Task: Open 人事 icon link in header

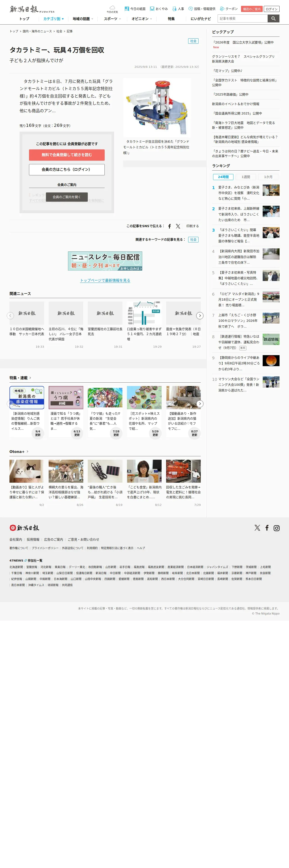Action: point(178,9)
